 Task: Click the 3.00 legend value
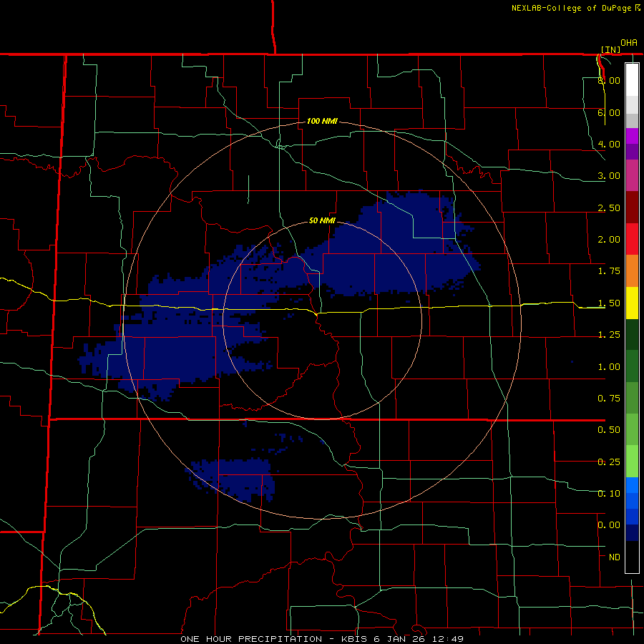(x=609, y=176)
